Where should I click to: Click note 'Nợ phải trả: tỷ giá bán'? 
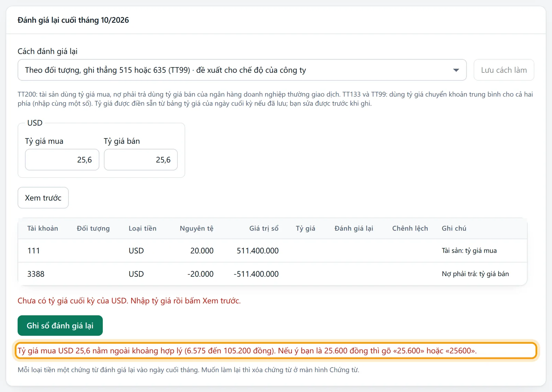(475, 274)
